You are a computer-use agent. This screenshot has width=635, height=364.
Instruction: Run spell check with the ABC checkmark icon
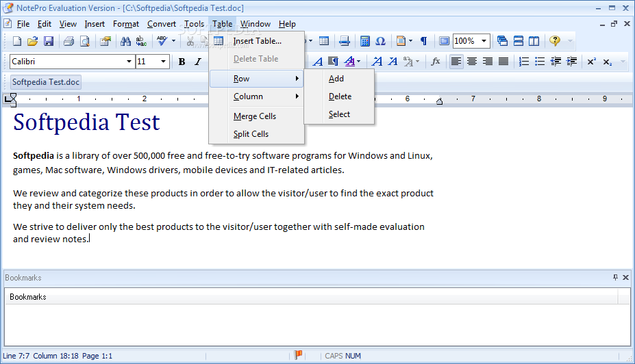coord(162,41)
